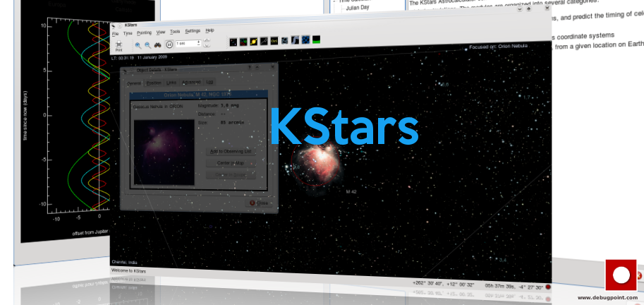
Task: Toggle deep sky objects icon
Action: (243, 41)
